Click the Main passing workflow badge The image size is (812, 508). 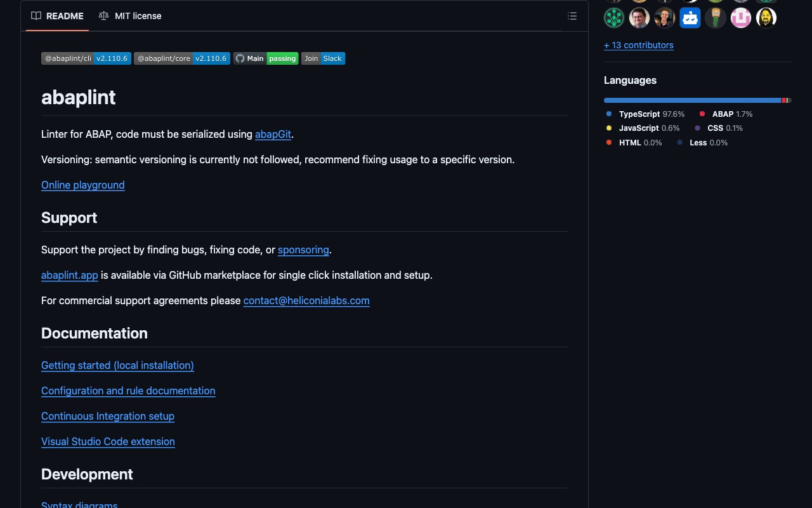(266, 58)
